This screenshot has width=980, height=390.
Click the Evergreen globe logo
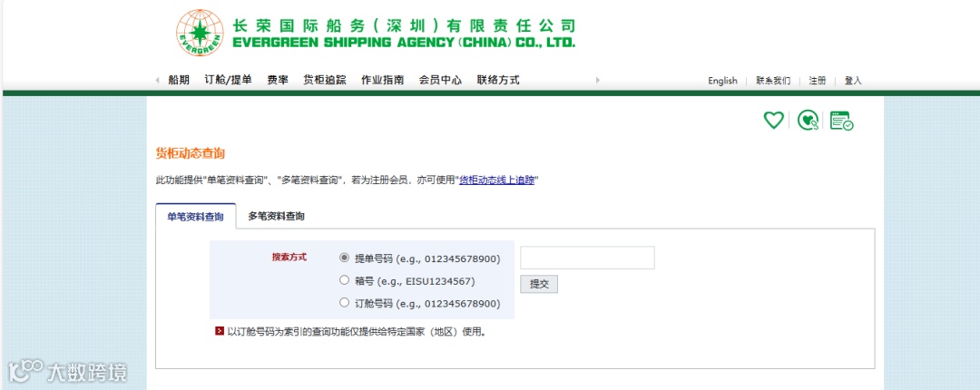pyautogui.click(x=200, y=33)
